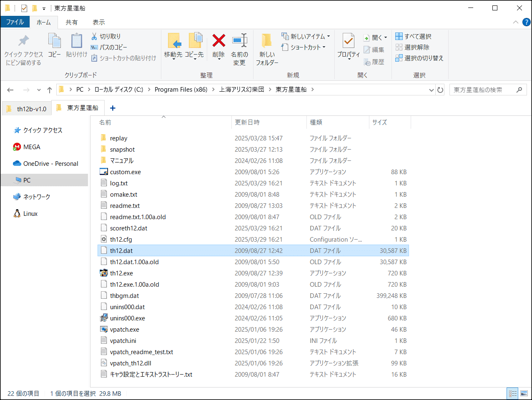
Task: Expand the Open (開く) dropdown
Action: pos(386,37)
